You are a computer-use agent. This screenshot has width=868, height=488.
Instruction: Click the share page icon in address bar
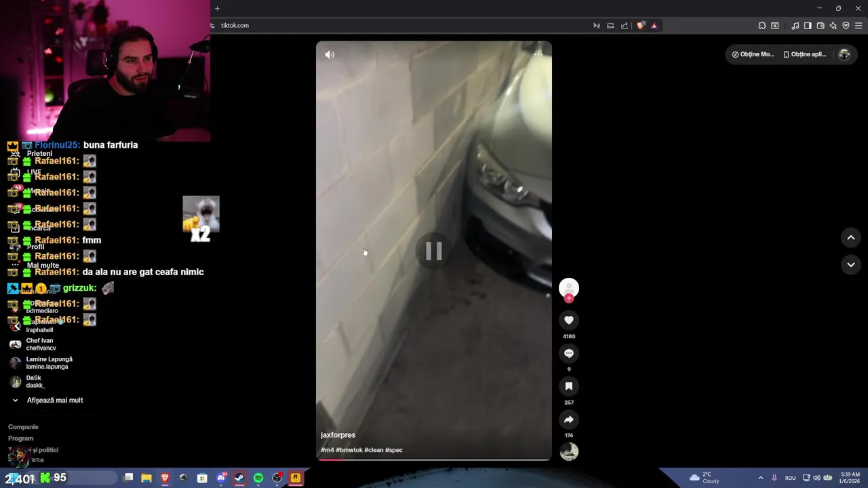[625, 26]
